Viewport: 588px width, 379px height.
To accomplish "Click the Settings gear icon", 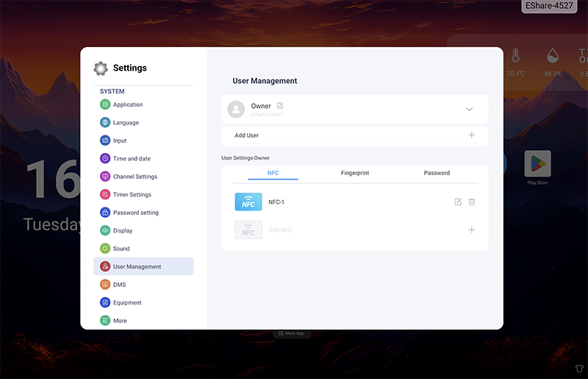I will tap(101, 68).
